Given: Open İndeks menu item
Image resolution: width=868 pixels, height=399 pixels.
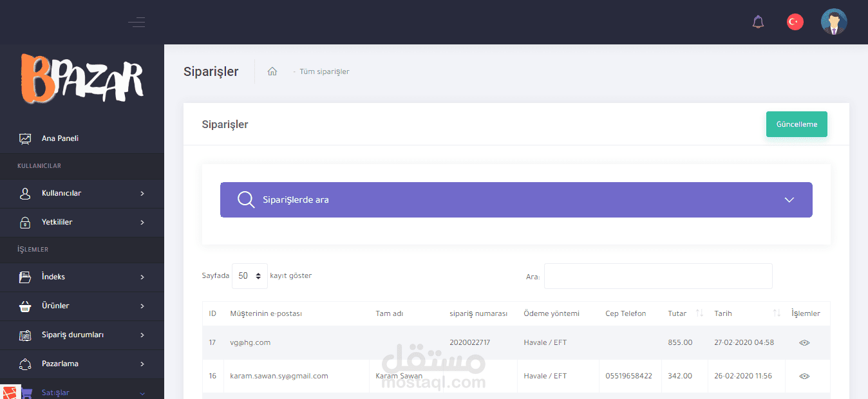Looking at the screenshot, I should point(82,277).
